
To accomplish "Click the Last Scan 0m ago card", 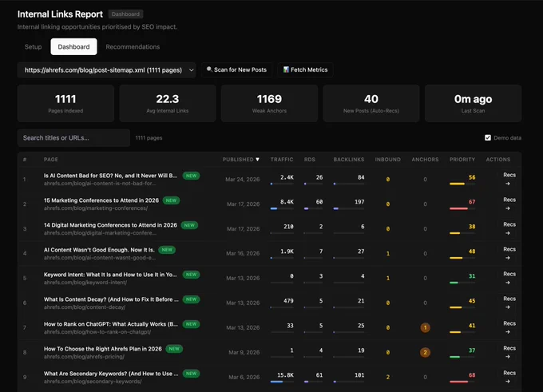I will point(473,103).
